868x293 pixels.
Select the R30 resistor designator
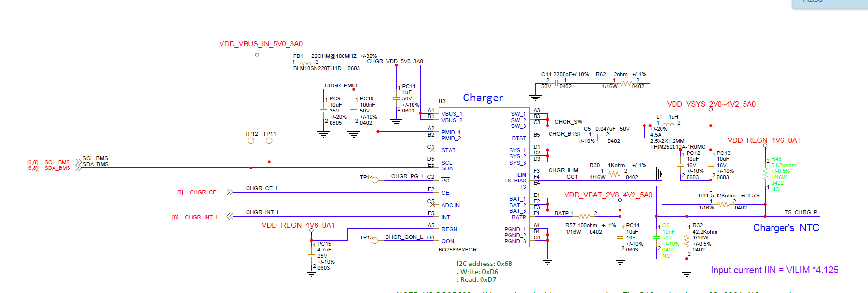594,165
